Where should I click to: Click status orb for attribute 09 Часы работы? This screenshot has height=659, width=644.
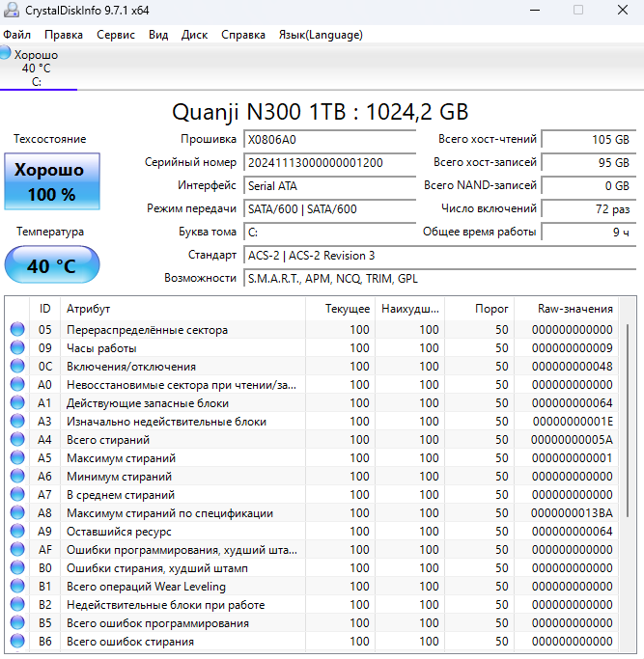17,348
